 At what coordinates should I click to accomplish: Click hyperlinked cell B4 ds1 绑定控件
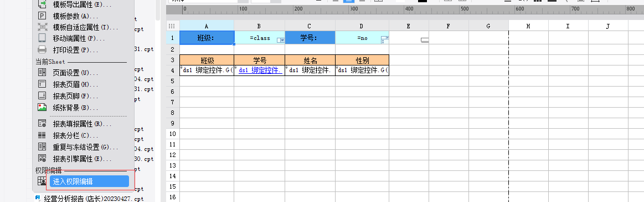(x=260, y=70)
